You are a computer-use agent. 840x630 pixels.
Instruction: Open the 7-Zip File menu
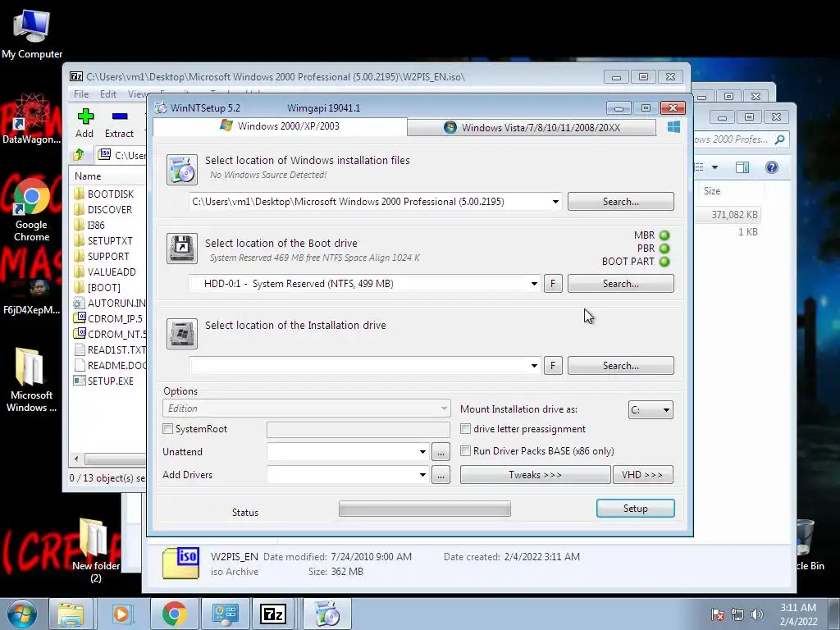pyautogui.click(x=81, y=94)
